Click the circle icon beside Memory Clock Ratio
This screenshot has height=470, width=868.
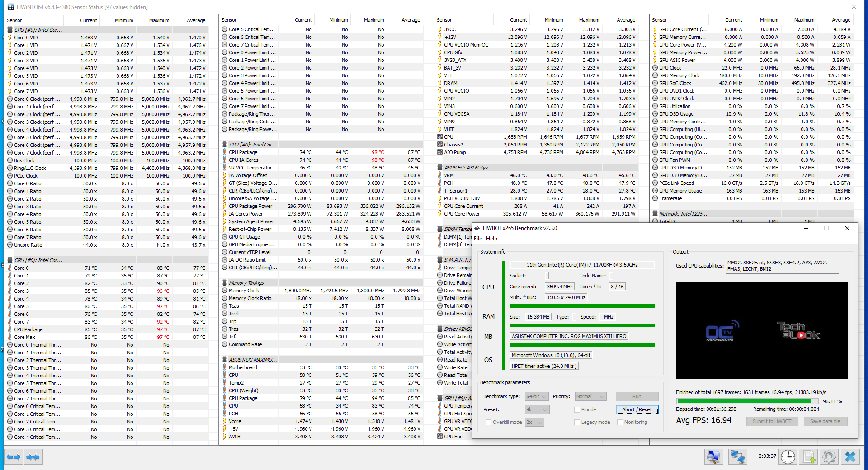coord(225,298)
